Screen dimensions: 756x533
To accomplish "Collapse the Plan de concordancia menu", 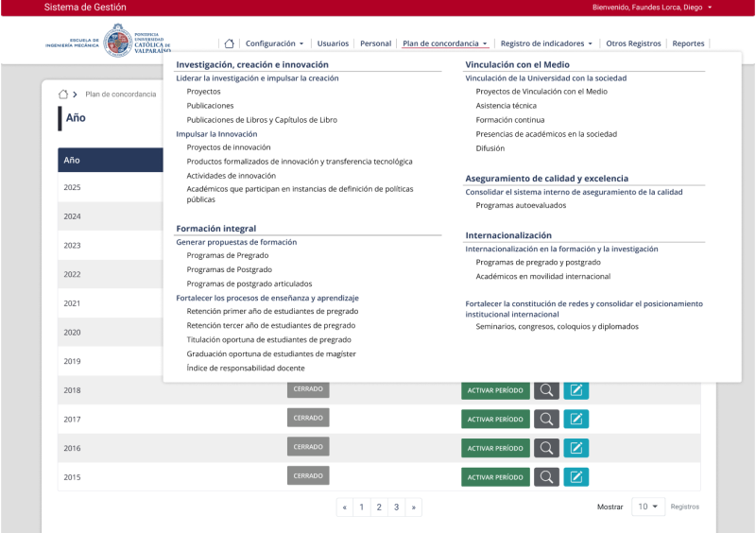I will click(x=445, y=43).
